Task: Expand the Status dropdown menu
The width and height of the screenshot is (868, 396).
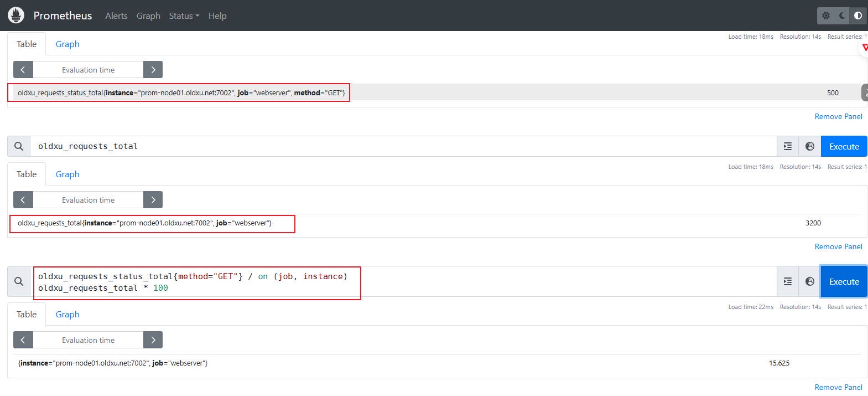Action: [x=184, y=16]
